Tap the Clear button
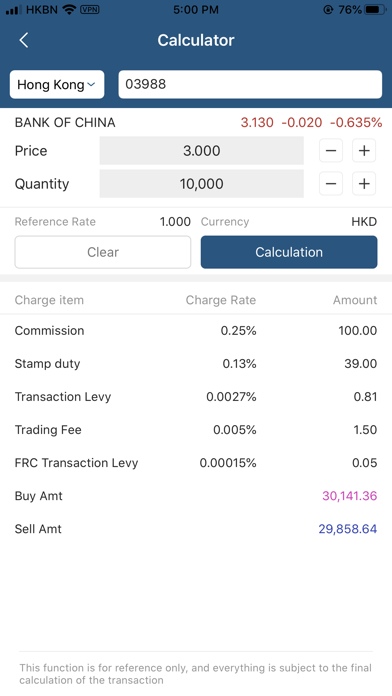The image size is (392, 696). tap(103, 252)
